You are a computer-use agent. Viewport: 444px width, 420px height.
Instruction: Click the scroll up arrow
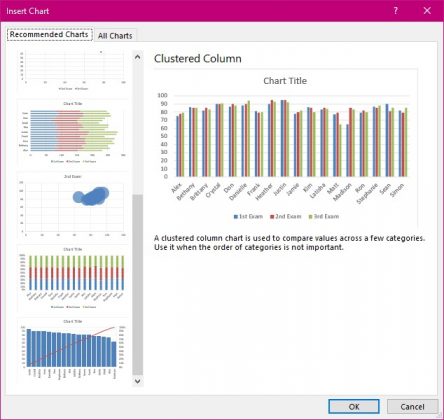point(137,57)
